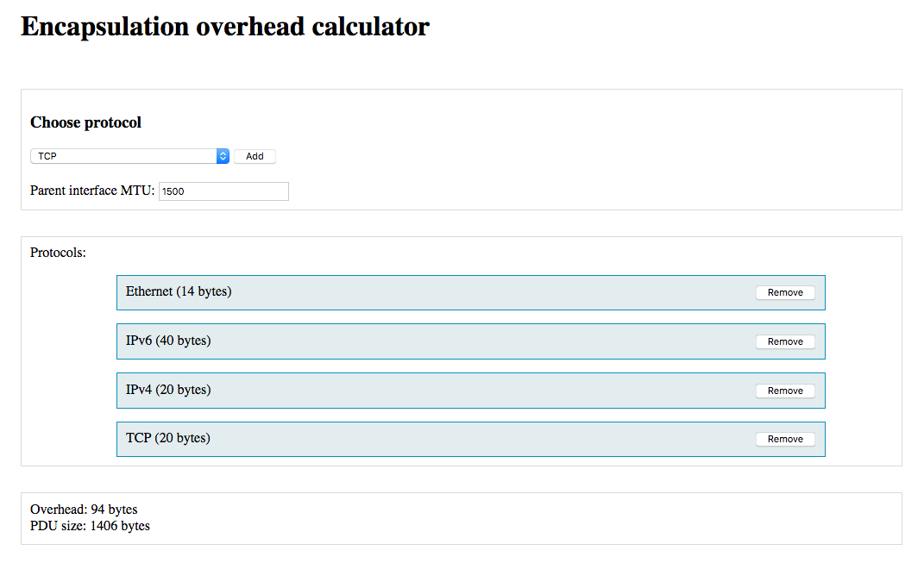Open the protocol selector showing TCP

tap(129, 156)
